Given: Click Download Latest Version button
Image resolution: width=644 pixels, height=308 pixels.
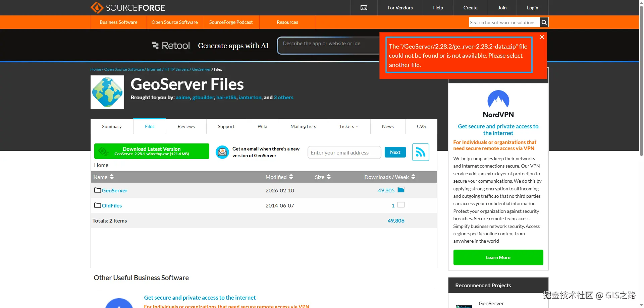Looking at the screenshot, I should (x=152, y=151).
